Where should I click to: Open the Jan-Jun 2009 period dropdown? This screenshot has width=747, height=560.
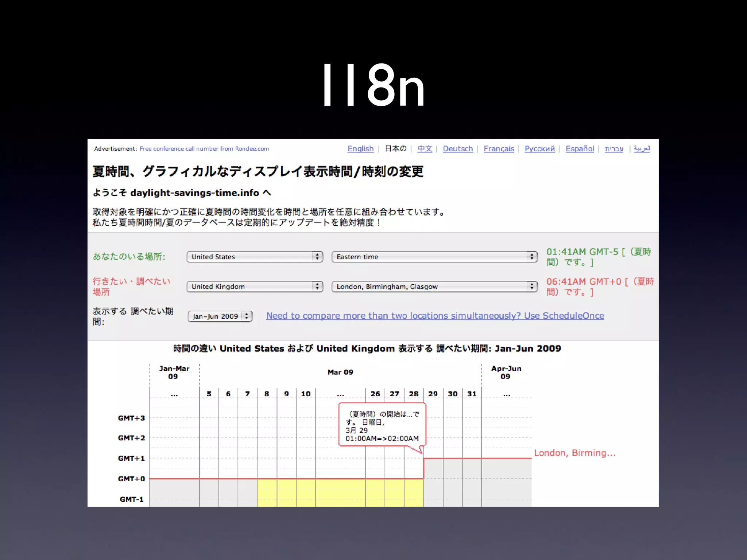click(x=220, y=316)
